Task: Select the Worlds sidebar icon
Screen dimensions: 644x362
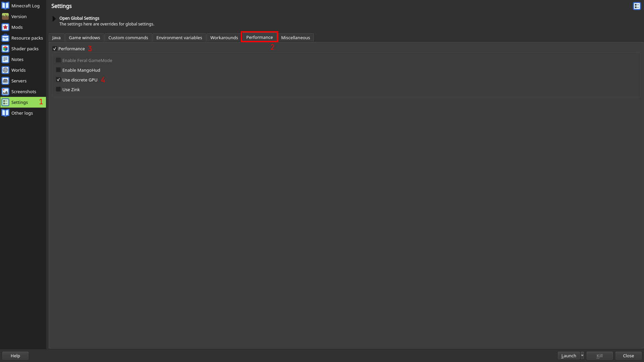Action: 5,70
